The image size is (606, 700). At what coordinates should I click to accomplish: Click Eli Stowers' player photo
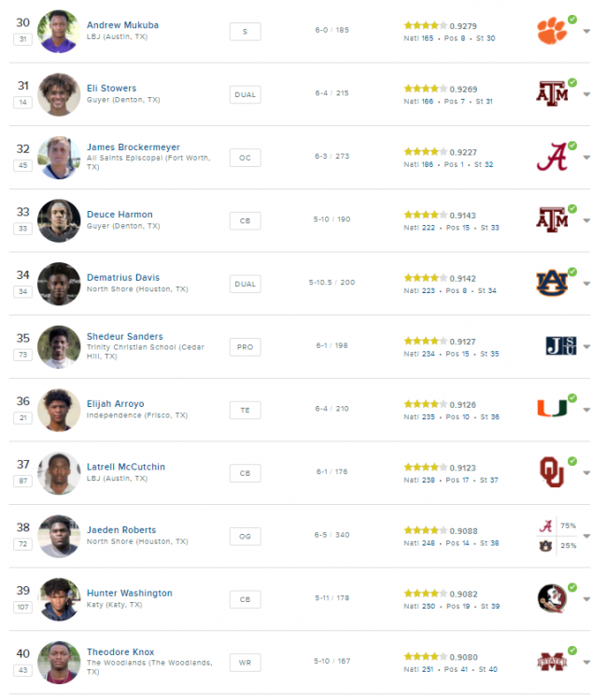point(59,94)
